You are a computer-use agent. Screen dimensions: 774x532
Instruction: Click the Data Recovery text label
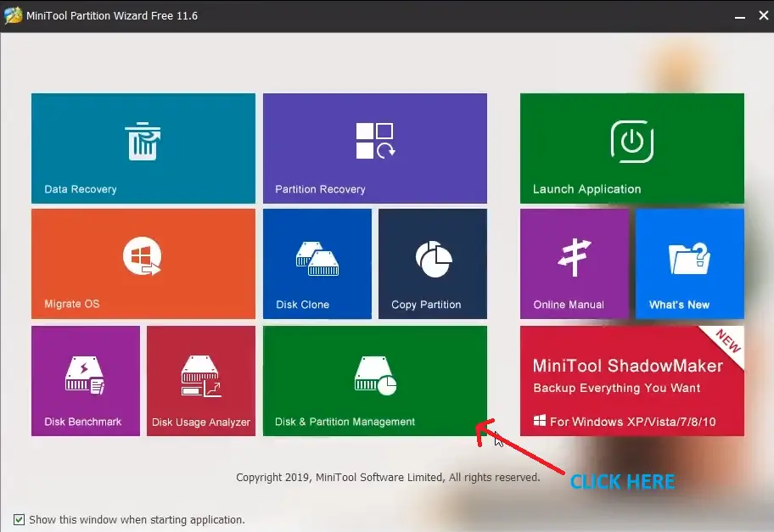point(81,189)
